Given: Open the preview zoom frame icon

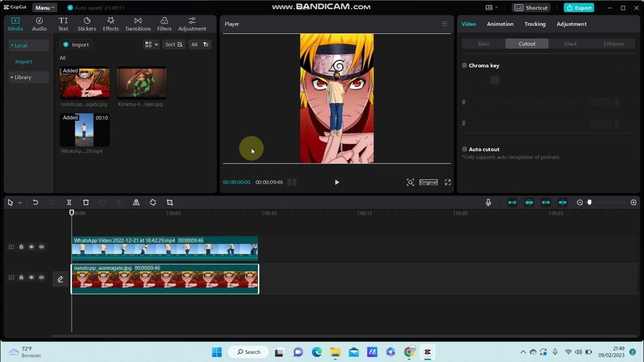Looking at the screenshot, I should 411,182.
